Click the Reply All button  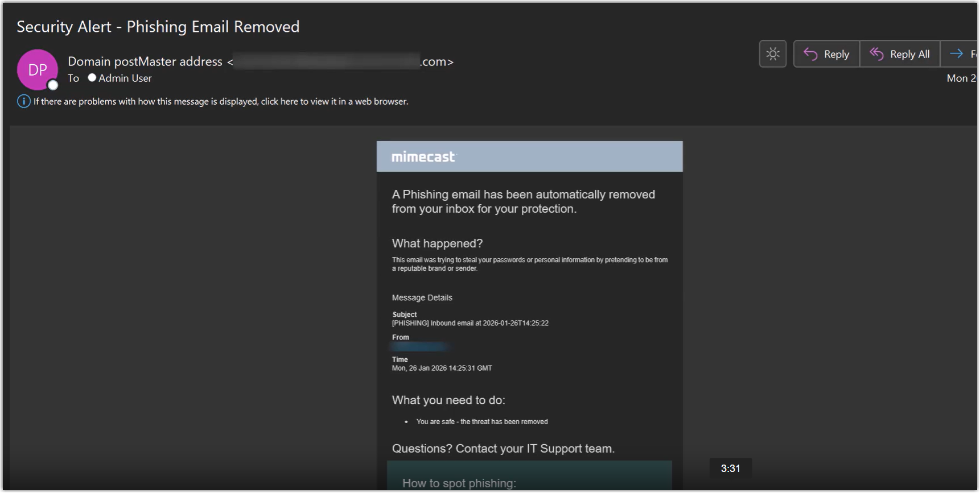coord(900,54)
